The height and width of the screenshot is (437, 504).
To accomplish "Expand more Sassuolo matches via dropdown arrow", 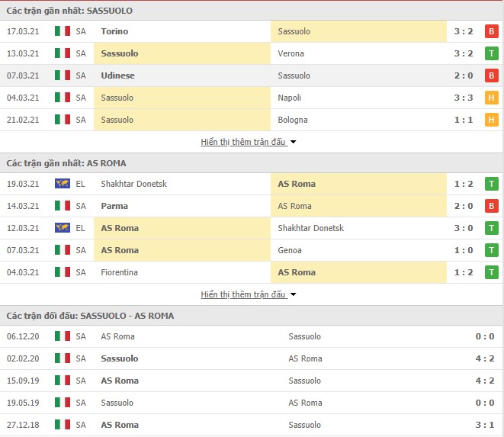I will pos(293,142).
